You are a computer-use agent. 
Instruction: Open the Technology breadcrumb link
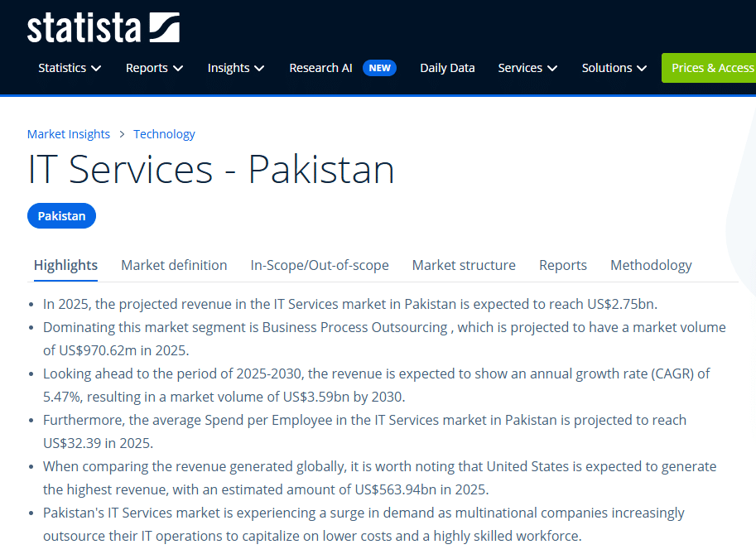point(164,134)
